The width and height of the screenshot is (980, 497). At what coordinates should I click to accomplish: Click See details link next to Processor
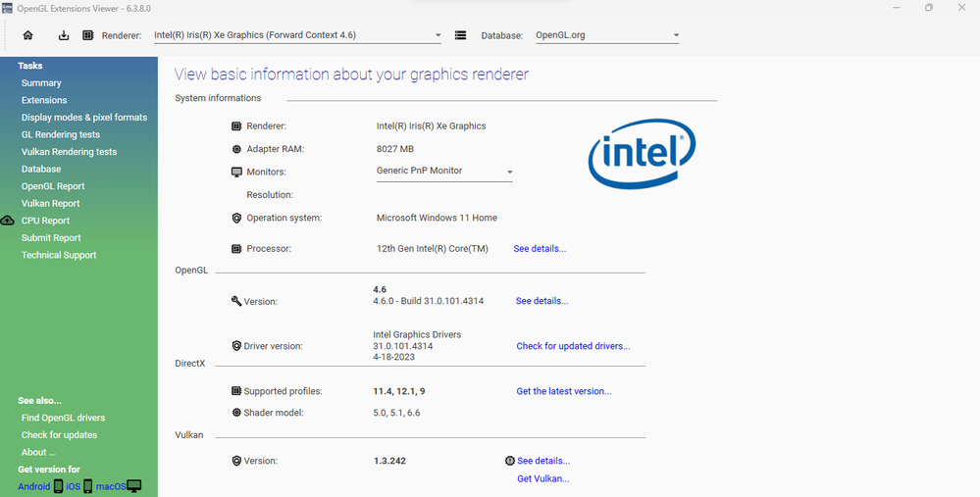(540, 249)
